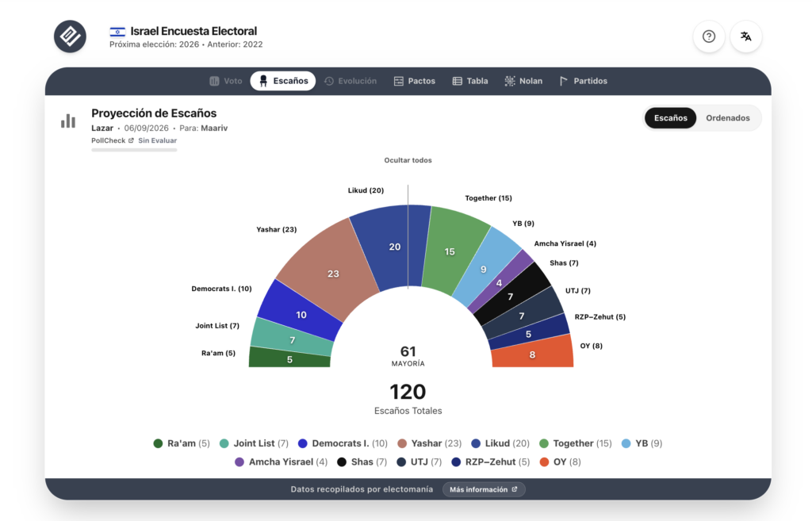Open the PollCheck external link
Image resolution: width=812 pixels, height=521 pixels.
point(113,140)
